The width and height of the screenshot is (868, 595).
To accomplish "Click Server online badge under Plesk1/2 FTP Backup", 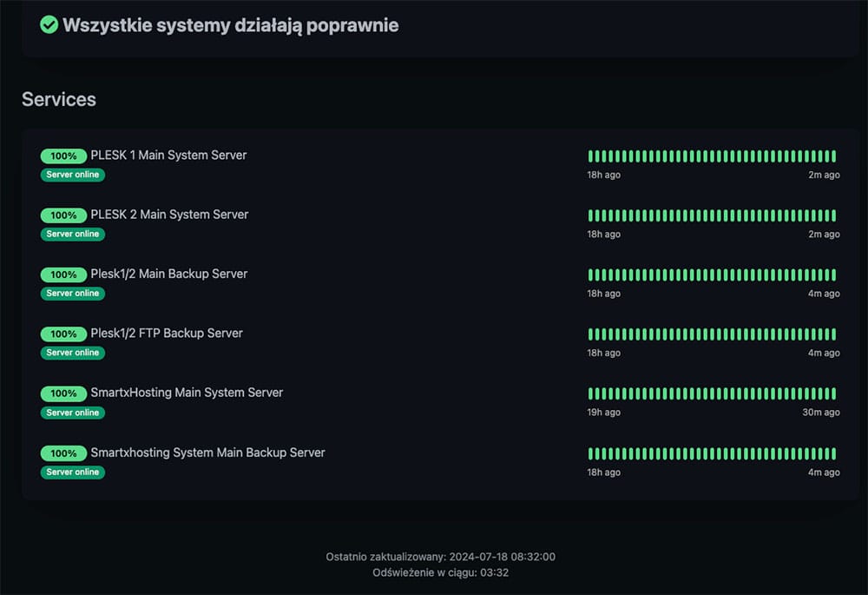I will click(73, 353).
